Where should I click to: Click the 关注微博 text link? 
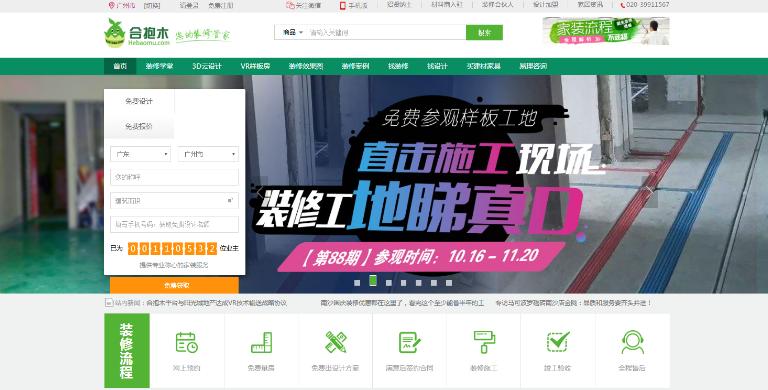coord(309,5)
